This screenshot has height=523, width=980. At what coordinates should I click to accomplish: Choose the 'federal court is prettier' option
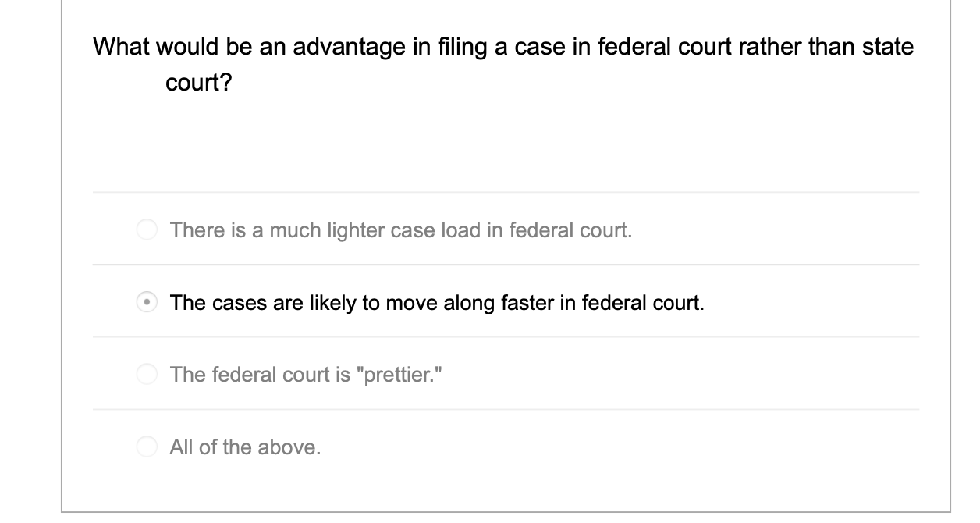pos(147,375)
